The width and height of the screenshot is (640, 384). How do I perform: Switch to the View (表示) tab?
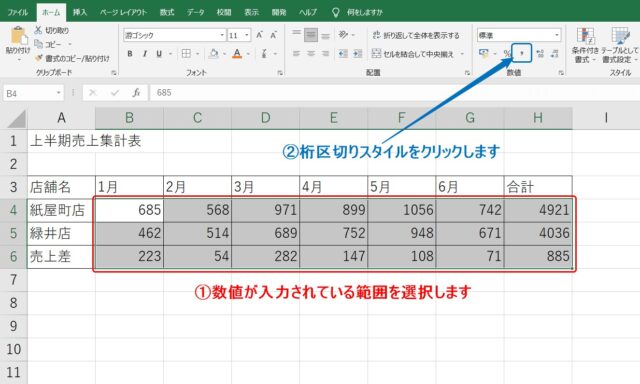pos(251,12)
